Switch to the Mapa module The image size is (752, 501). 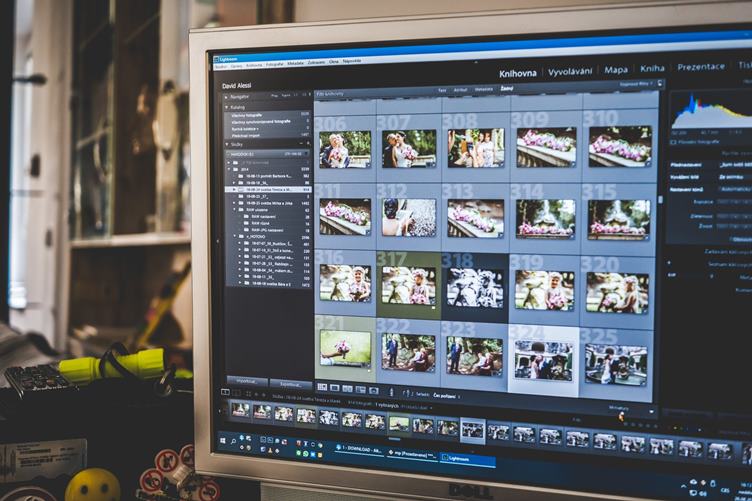click(616, 70)
